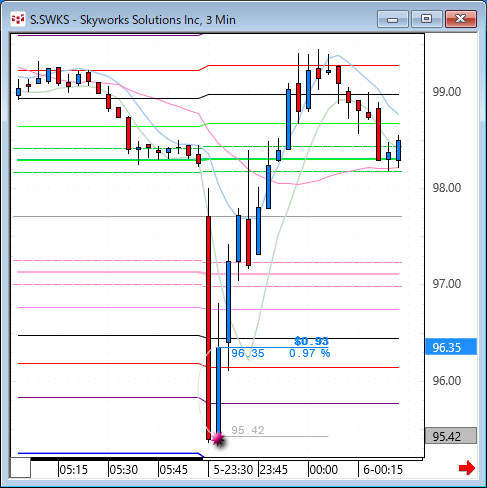This screenshot has height=488, width=487.
Task: Click the tall red candle at session open
Action: pos(208,328)
